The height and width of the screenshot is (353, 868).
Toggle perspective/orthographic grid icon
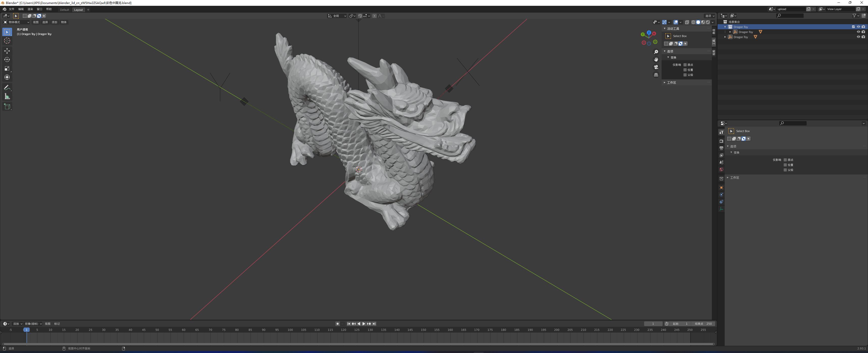656,75
